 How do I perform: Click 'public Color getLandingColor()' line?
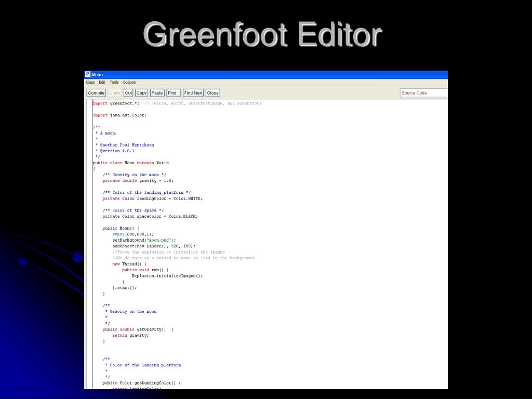(x=142, y=383)
